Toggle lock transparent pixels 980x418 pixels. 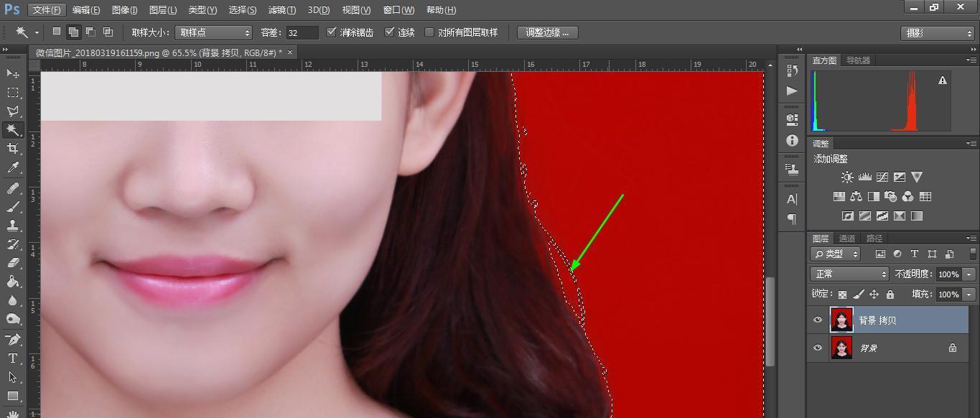click(842, 294)
